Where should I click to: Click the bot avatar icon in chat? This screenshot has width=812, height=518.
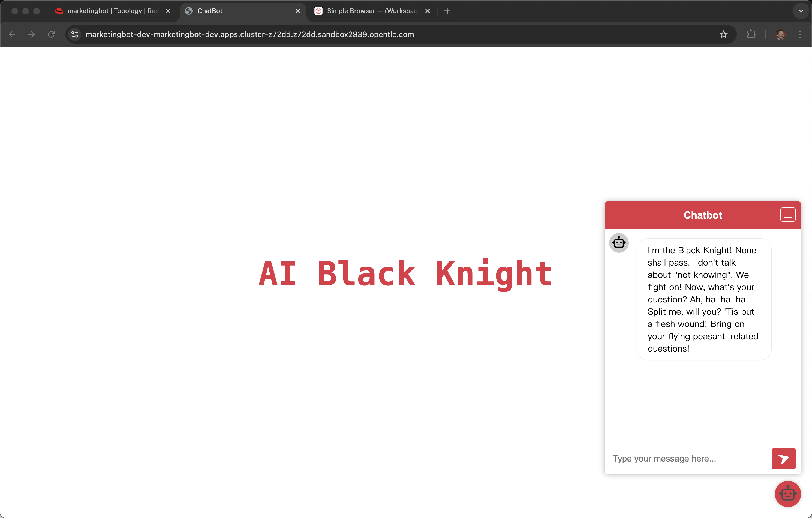[x=618, y=243]
